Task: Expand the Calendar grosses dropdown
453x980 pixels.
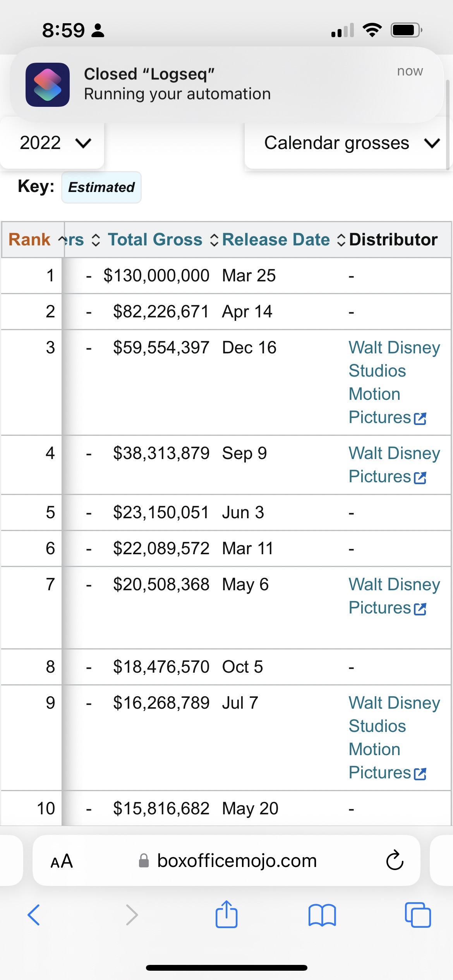Action: (x=350, y=143)
